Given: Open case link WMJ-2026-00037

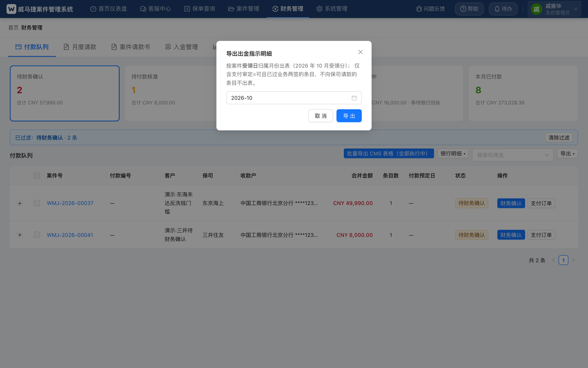Looking at the screenshot, I should coord(70,203).
